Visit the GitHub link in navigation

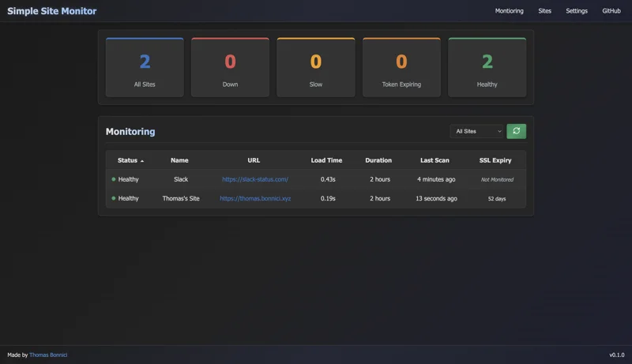[611, 11]
